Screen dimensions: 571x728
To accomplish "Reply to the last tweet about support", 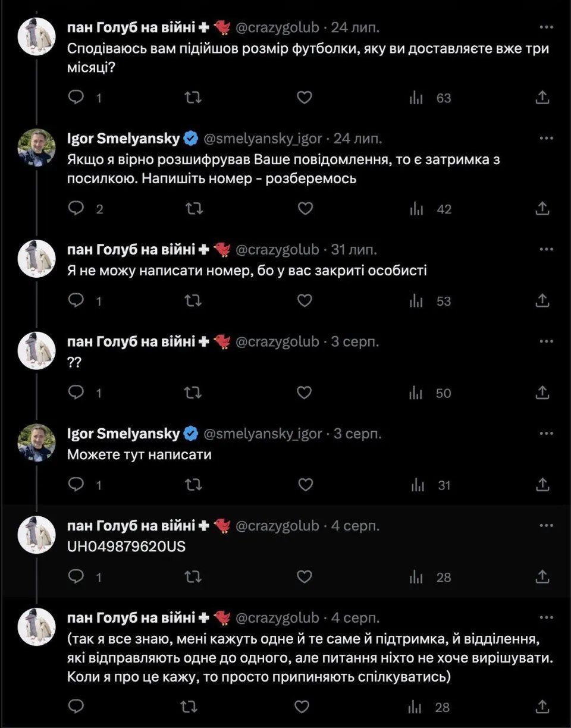I will (x=77, y=707).
